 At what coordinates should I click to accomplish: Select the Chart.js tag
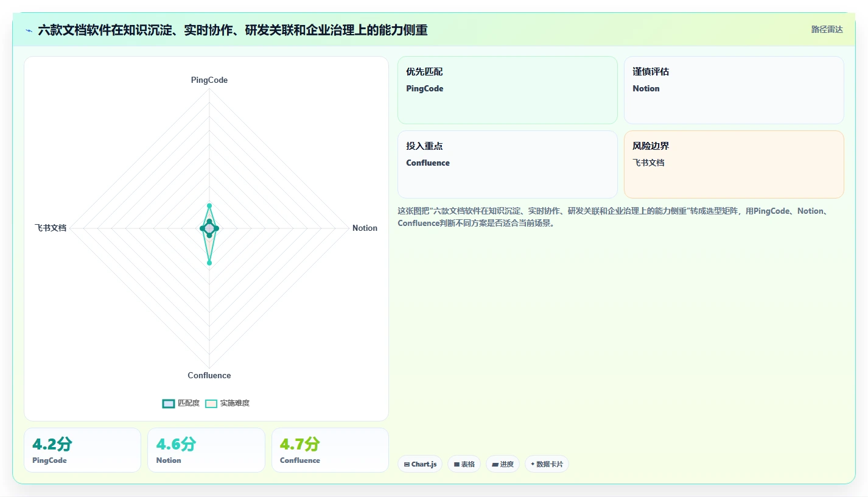(420, 464)
